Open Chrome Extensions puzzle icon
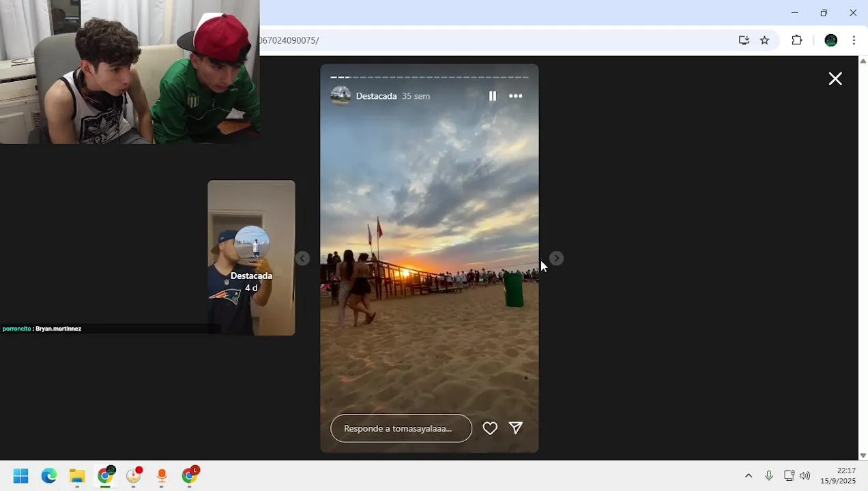The height and width of the screenshot is (491, 868). coord(796,40)
